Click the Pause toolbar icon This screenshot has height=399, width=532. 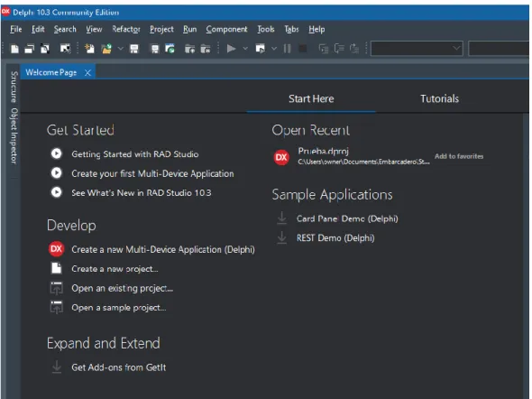click(287, 49)
